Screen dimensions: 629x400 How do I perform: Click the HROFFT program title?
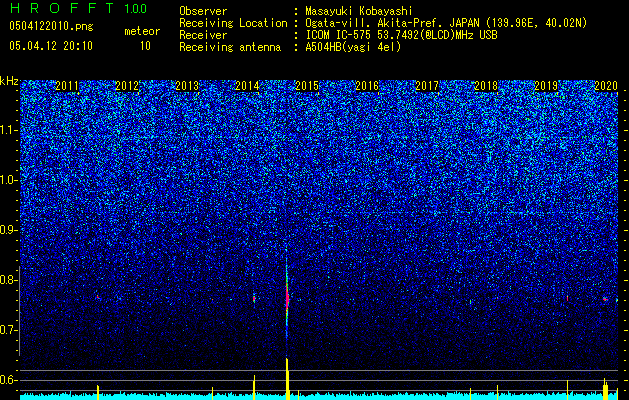62,8
